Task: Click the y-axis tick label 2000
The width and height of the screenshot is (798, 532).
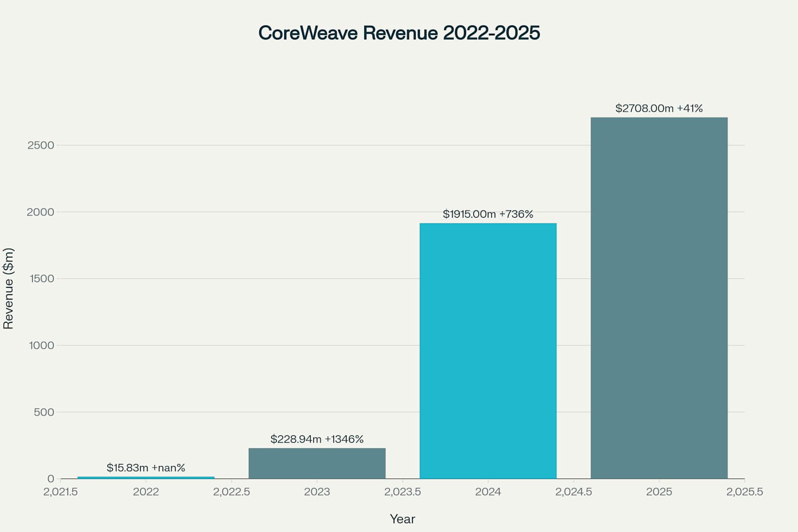Action: coord(41,212)
